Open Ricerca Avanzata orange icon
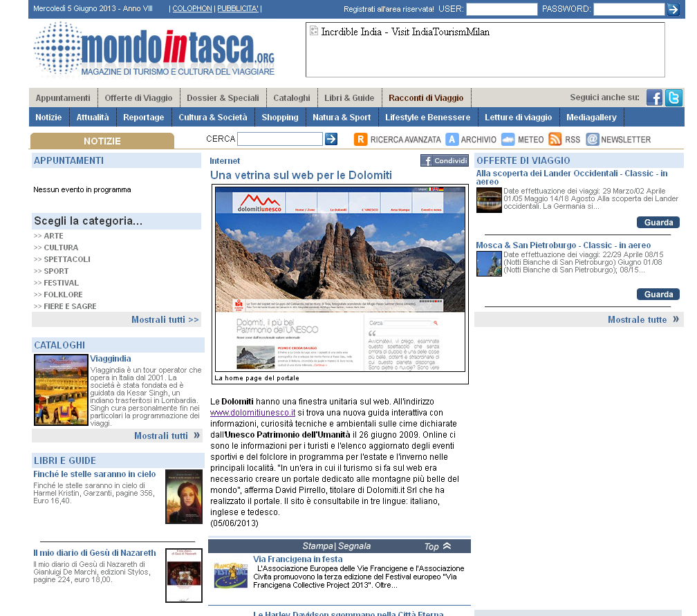The height and width of the screenshot is (616, 697). 360,139
